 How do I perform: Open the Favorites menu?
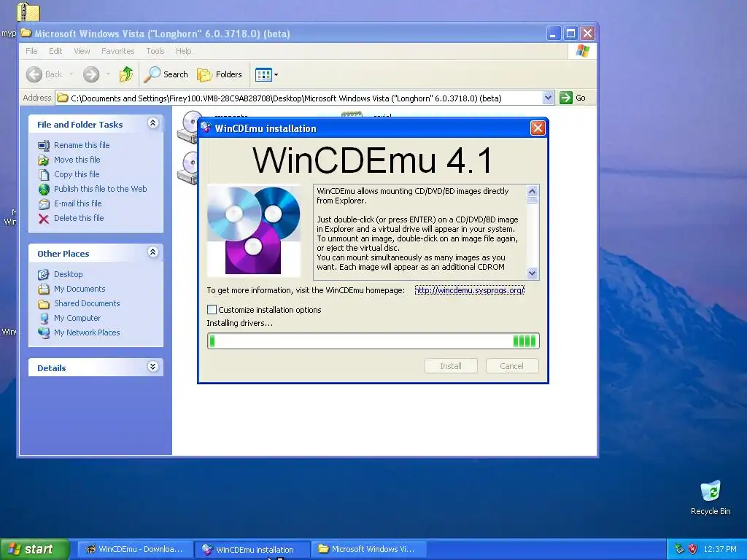tap(117, 51)
